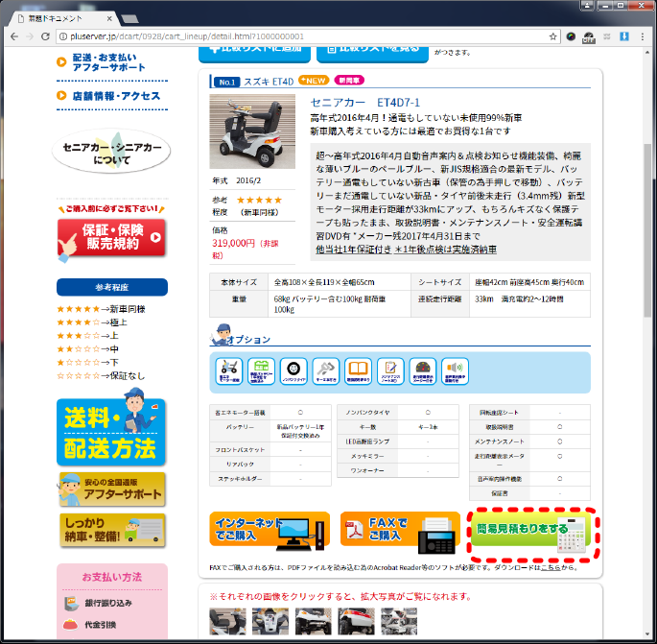The image size is (657, 644).
Task: Click the user profile icon in title bar
Action: point(587,6)
